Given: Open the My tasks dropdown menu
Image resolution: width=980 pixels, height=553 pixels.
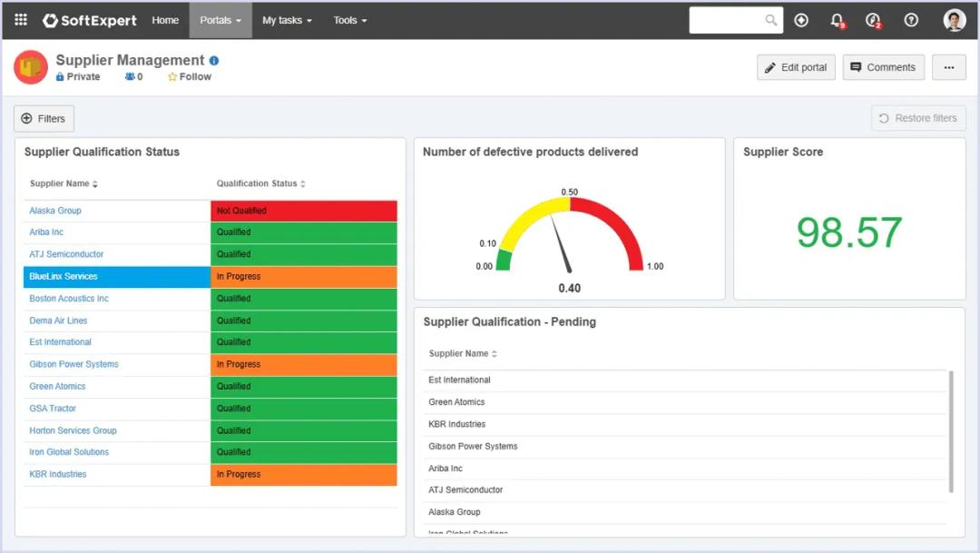Looking at the screenshot, I should click(287, 20).
